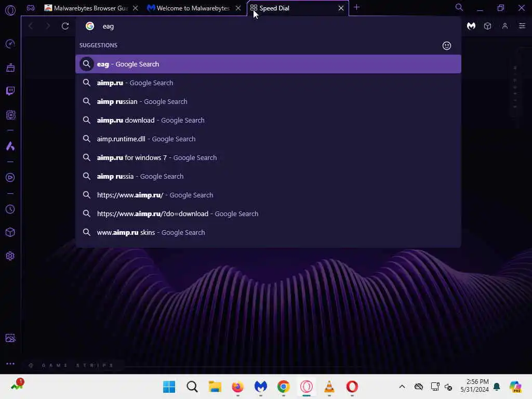Open Malwarebytes app from taskbar
The width and height of the screenshot is (532, 399).
tap(261, 387)
